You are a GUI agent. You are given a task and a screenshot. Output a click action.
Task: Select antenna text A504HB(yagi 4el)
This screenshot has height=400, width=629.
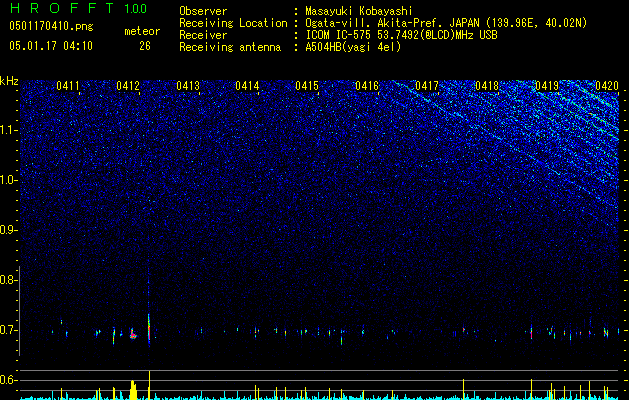pyautogui.click(x=353, y=47)
